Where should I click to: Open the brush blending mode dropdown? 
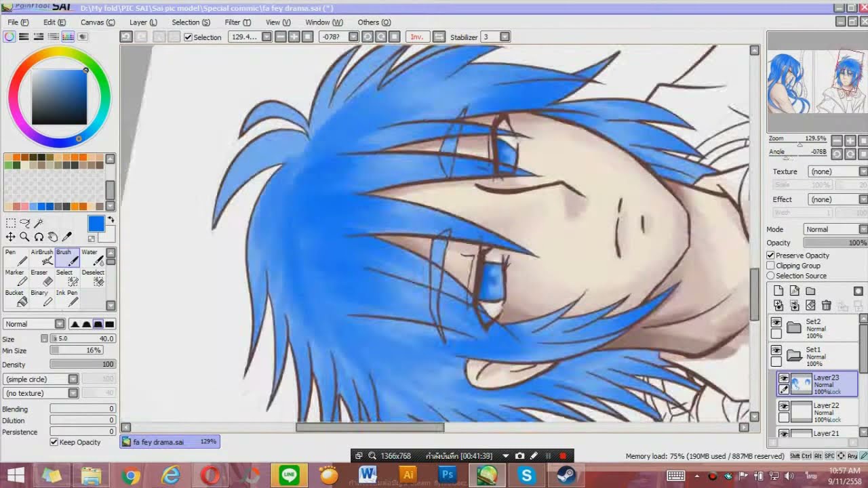pos(34,324)
